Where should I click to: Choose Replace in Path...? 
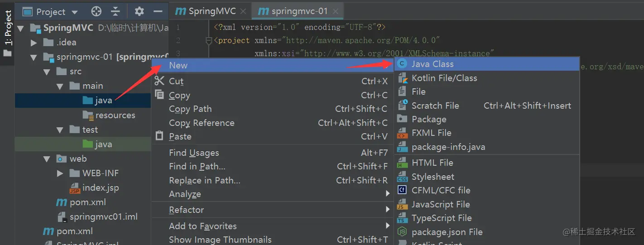273,180
